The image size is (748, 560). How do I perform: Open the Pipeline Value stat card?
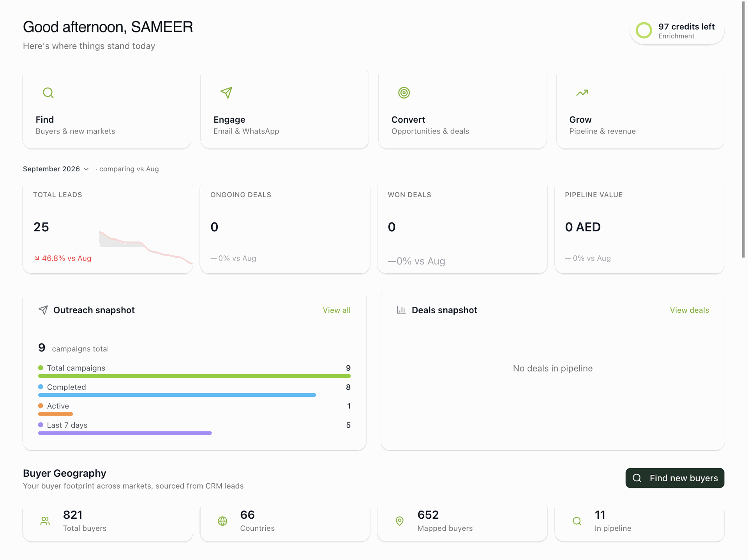pos(639,229)
